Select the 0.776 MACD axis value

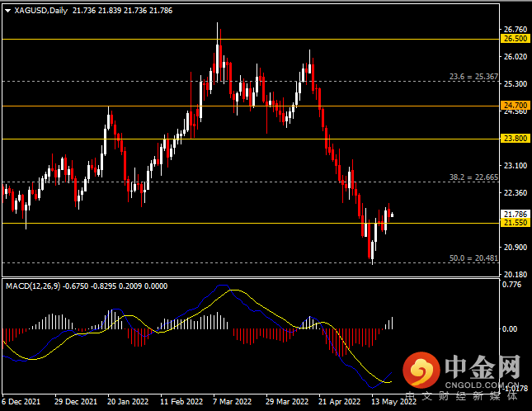click(511, 285)
